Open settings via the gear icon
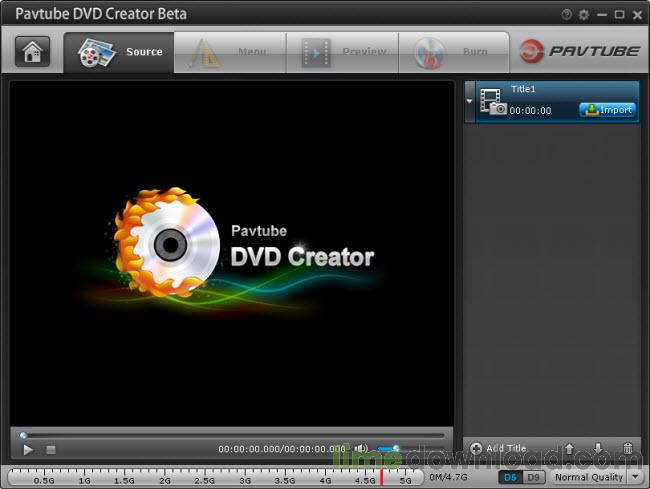The height and width of the screenshot is (489, 650). (583, 15)
